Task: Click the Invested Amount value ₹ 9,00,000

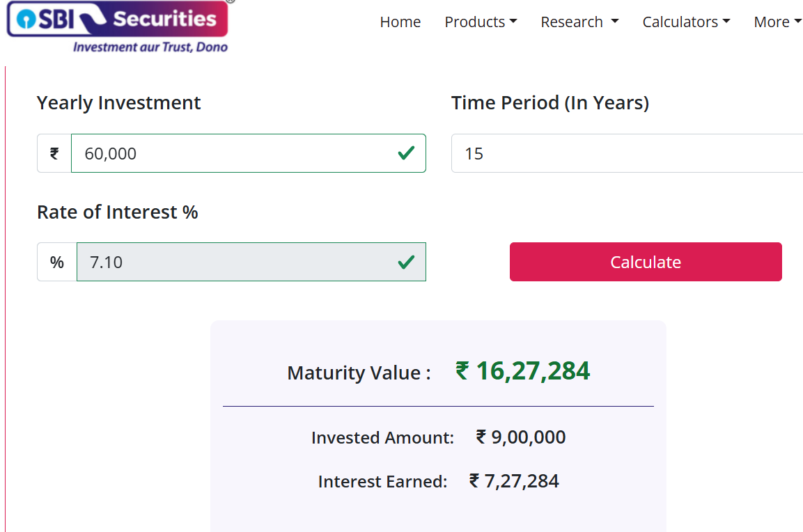Action: tap(521, 437)
